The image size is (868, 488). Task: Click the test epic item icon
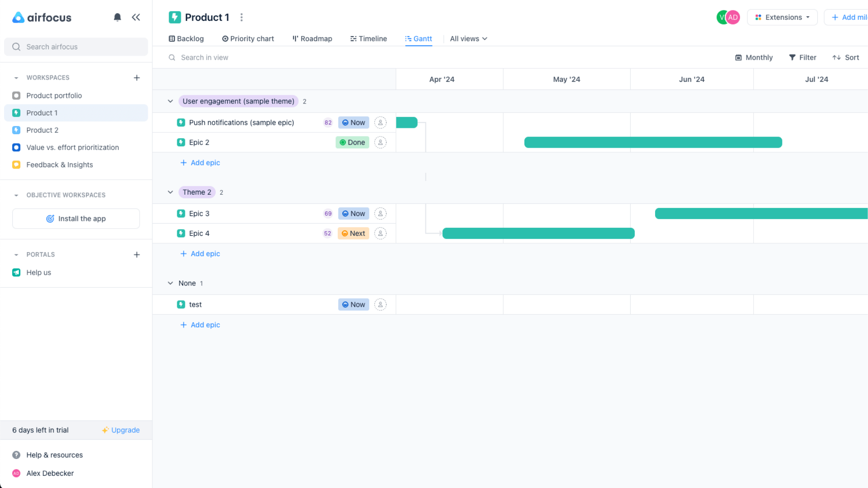(181, 305)
